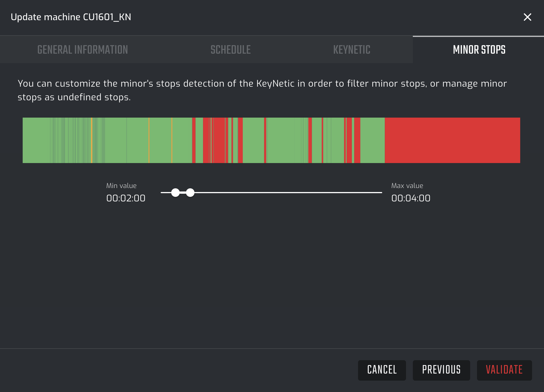Click the large red stop segment on the timeline
The height and width of the screenshot is (392, 544).
pyautogui.click(x=452, y=140)
